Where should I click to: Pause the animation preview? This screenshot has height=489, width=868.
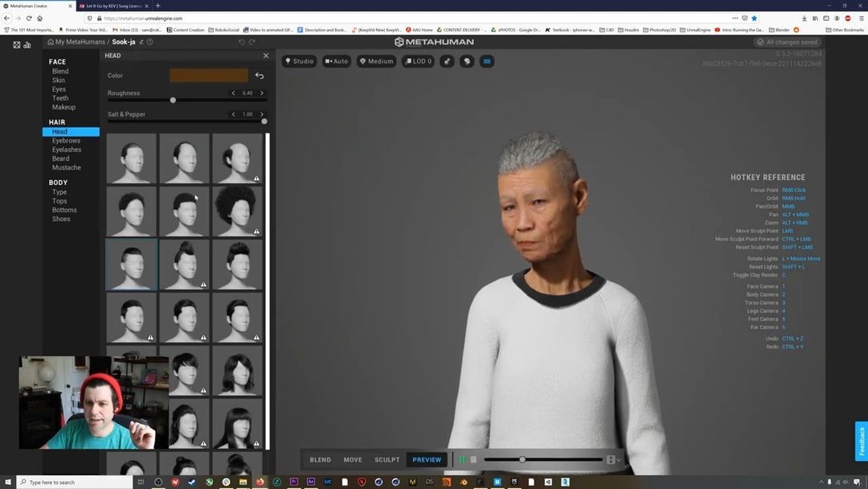pos(462,460)
